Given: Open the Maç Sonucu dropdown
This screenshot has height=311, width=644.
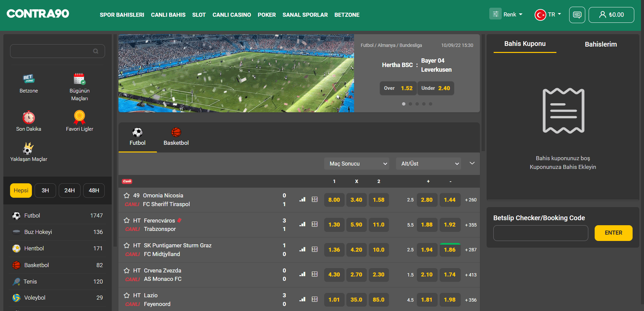Looking at the screenshot, I should click(357, 164).
